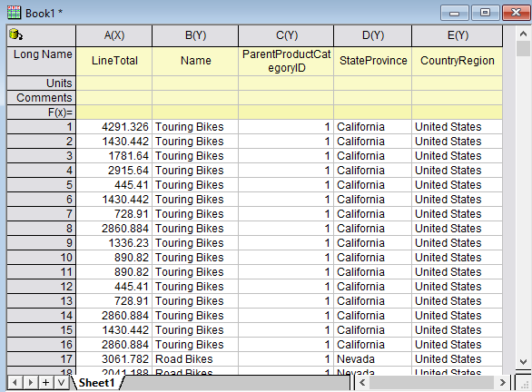Select row 10 header
Screen dimensions: 532x392
tap(42, 258)
